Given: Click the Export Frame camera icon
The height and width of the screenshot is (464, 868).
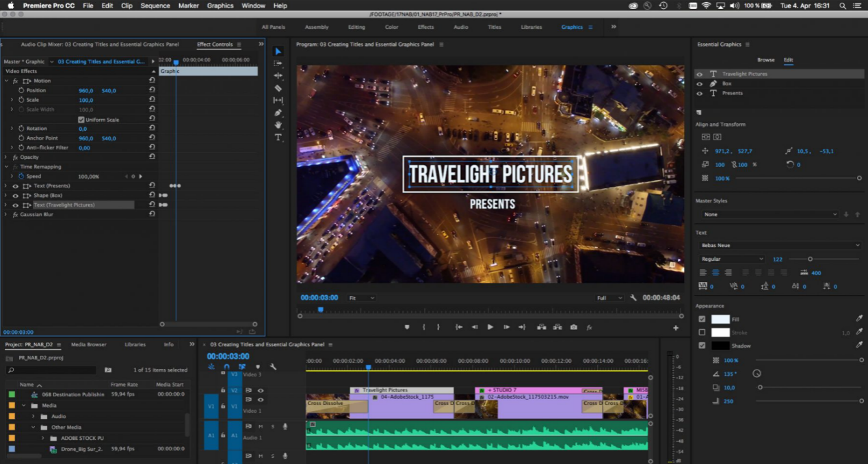Looking at the screenshot, I should pos(573,327).
